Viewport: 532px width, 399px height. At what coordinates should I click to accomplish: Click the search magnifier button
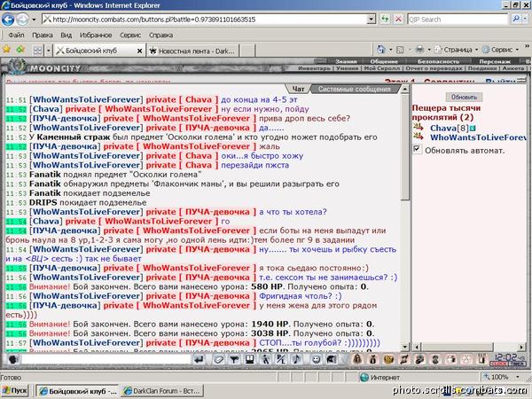pos(516,19)
